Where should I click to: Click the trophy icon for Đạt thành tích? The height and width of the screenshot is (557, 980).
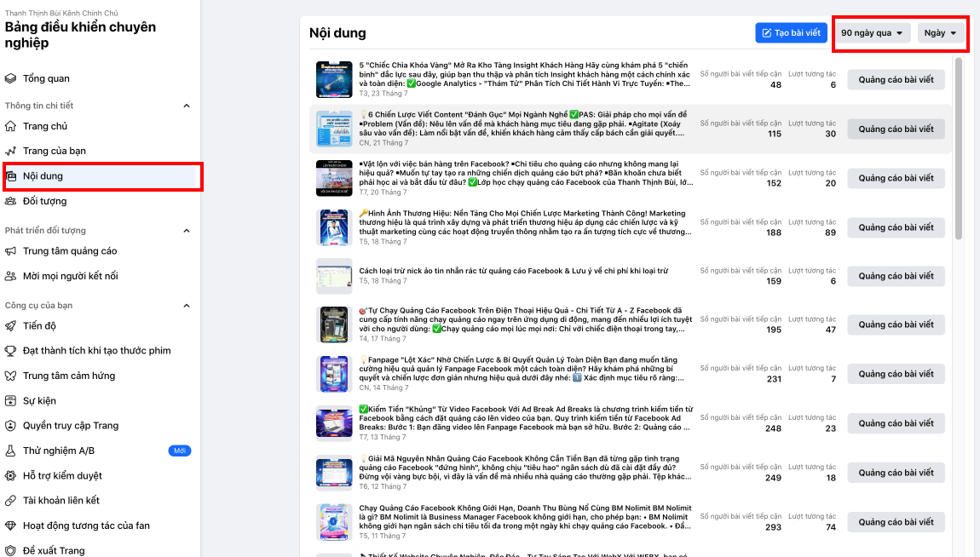10,351
